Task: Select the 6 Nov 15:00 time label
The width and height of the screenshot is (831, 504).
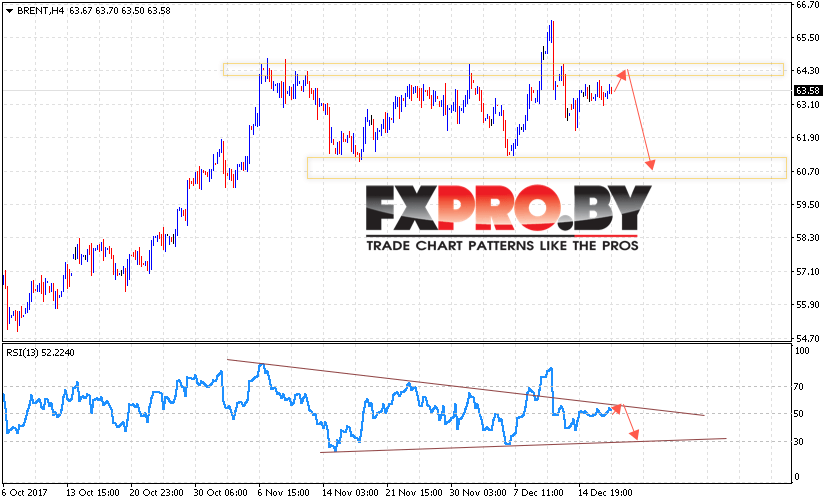Action: point(284,493)
